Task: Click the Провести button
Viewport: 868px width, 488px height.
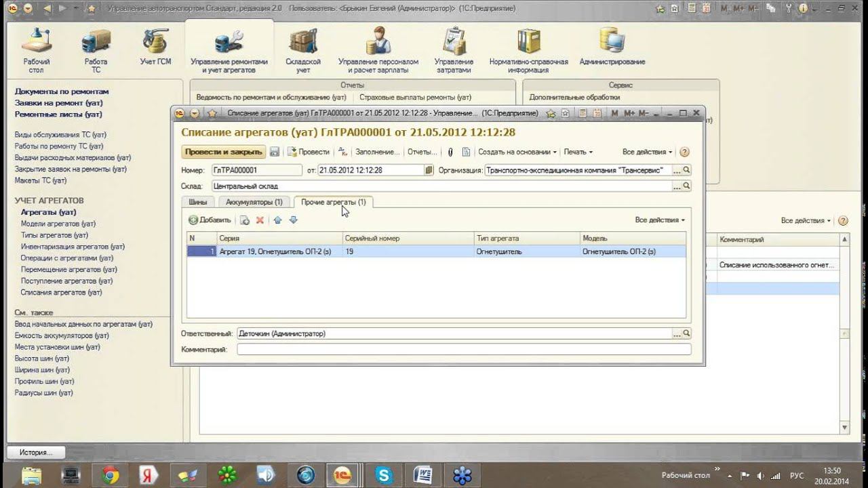Action: 309,152
